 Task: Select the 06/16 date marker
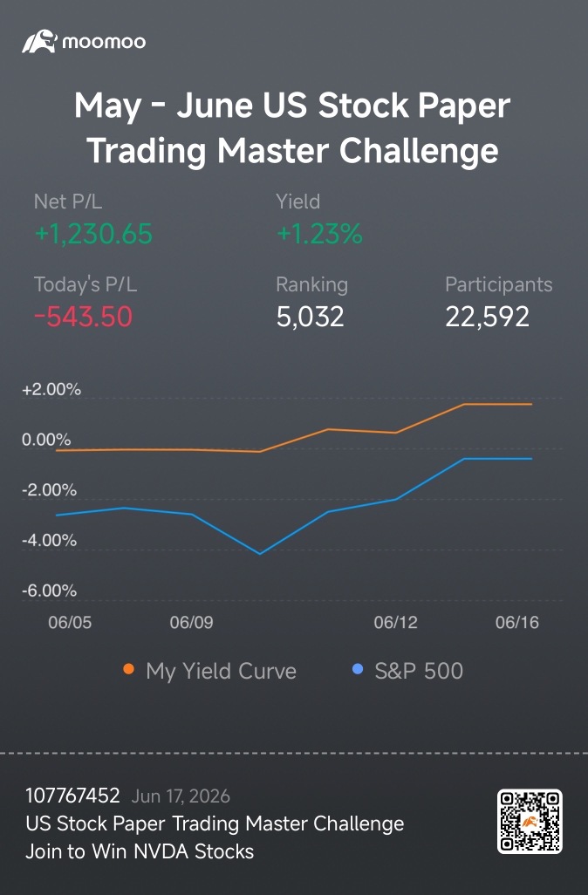[517, 622]
